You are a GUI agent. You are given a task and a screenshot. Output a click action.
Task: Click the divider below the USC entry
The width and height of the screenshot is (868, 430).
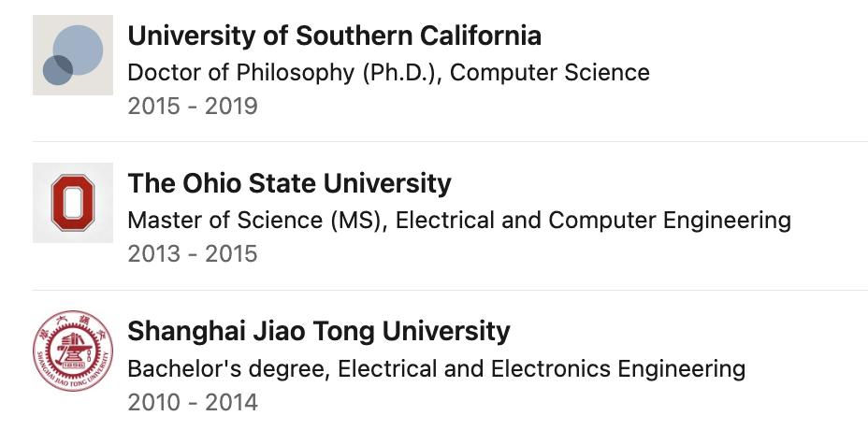(450, 142)
